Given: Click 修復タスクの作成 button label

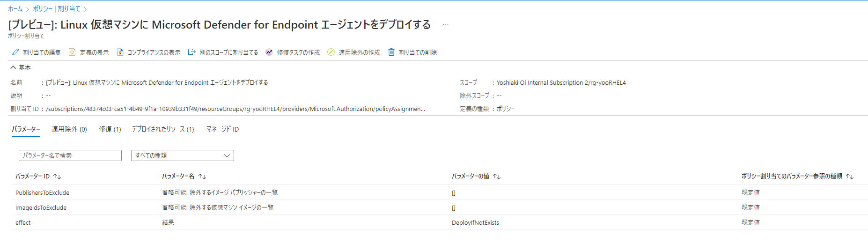Looking at the screenshot, I should click(x=298, y=52).
